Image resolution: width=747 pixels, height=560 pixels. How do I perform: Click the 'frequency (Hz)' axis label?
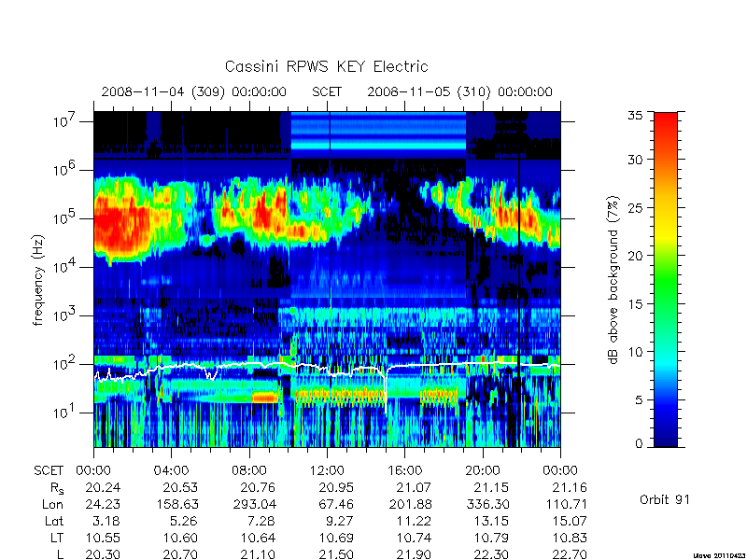pyautogui.click(x=38, y=280)
